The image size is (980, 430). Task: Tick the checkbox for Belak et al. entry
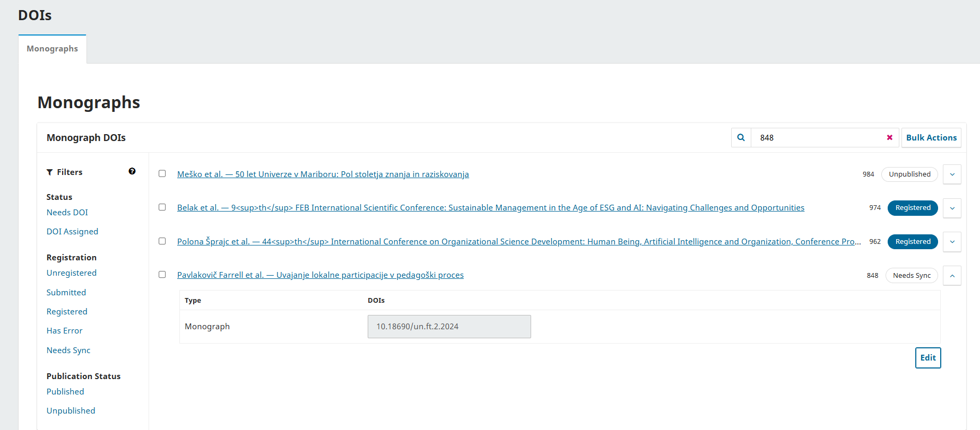click(162, 207)
